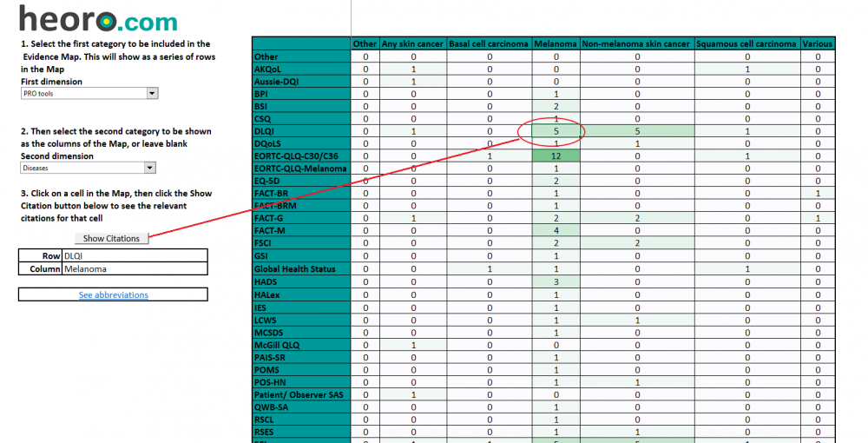This screenshot has height=443, width=868.
Task: Click the Basal cell carcinoma column header
Action: click(489, 43)
